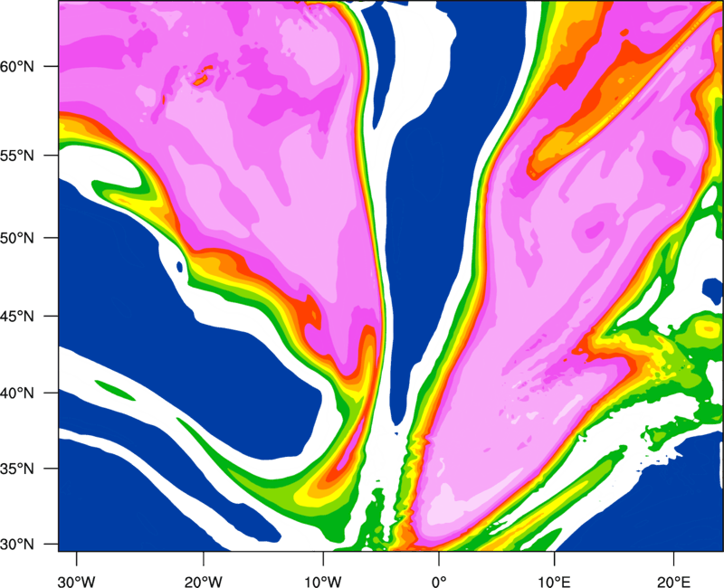Image resolution: width=724 pixels, height=588 pixels.
Task: Click the 20°E longitude label
Action: pyautogui.click(x=673, y=581)
